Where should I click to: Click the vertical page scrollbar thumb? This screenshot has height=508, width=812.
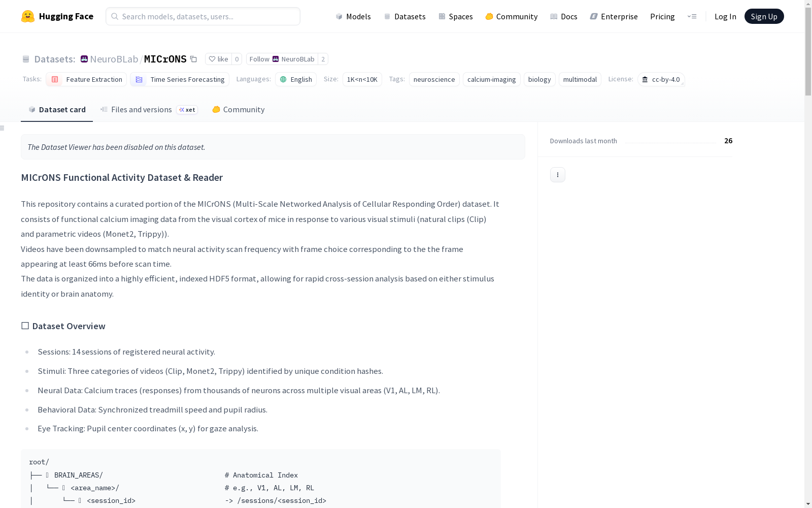808,52
